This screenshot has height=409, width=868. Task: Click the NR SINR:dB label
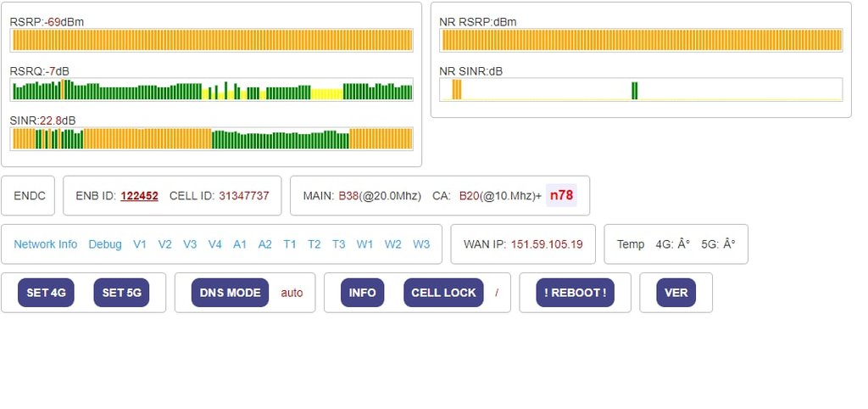(x=471, y=71)
